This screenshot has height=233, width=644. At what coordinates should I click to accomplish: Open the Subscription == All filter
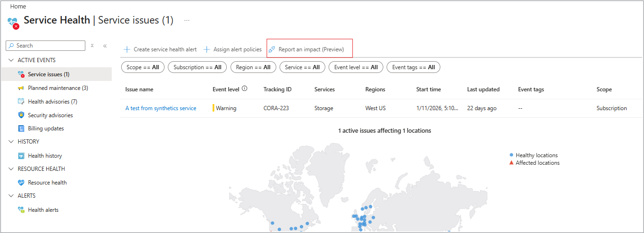click(x=197, y=67)
